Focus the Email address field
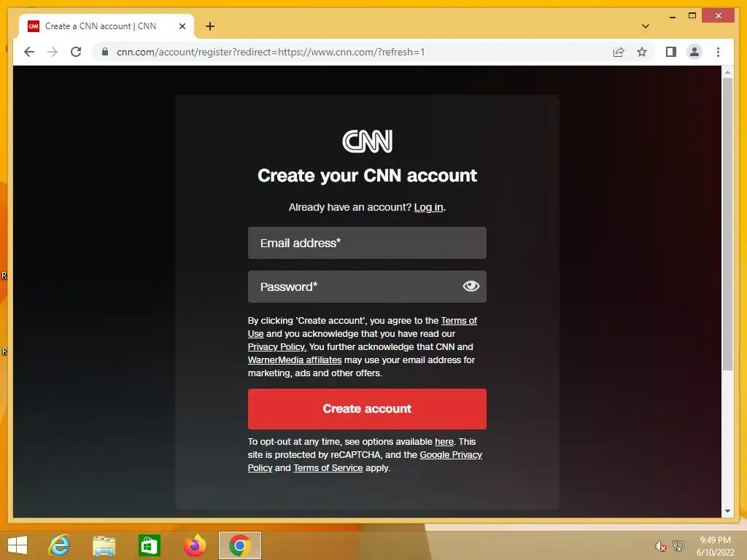Screen dimensions: 747x560 (367, 243)
